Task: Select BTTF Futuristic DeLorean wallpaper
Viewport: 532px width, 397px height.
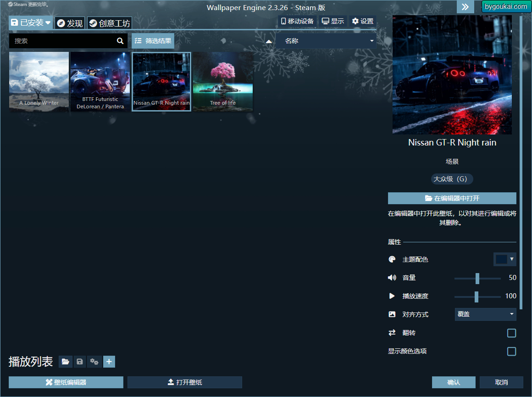Action: coord(100,82)
